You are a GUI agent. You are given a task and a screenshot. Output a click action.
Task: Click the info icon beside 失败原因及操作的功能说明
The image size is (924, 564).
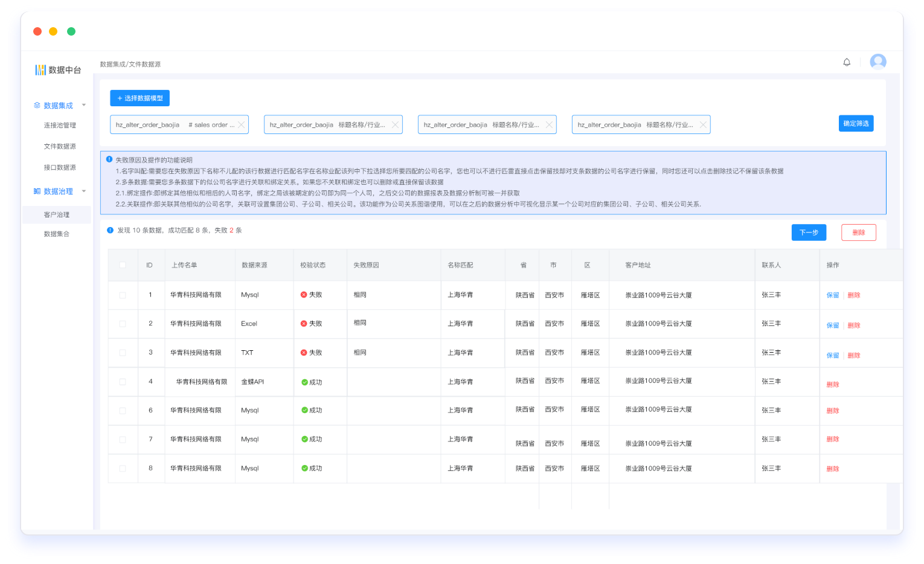click(x=109, y=159)
